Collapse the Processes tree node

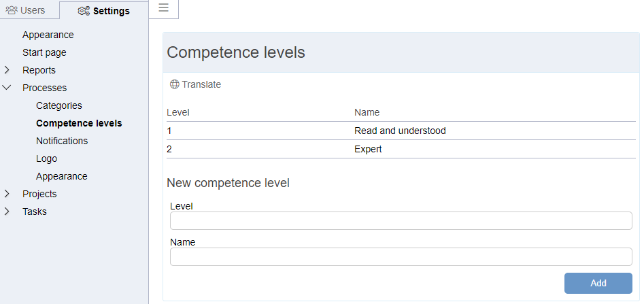[x=7, y=88]
